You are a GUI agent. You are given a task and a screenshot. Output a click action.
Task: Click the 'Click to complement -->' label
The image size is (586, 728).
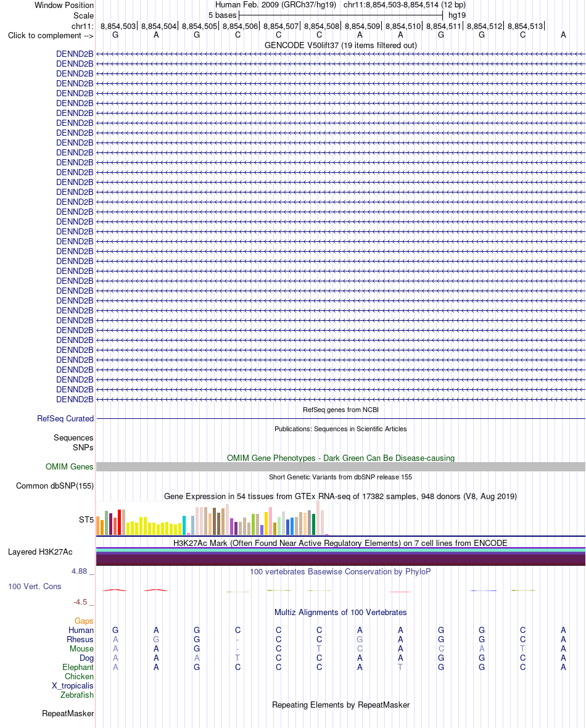(x=51, y=35)
